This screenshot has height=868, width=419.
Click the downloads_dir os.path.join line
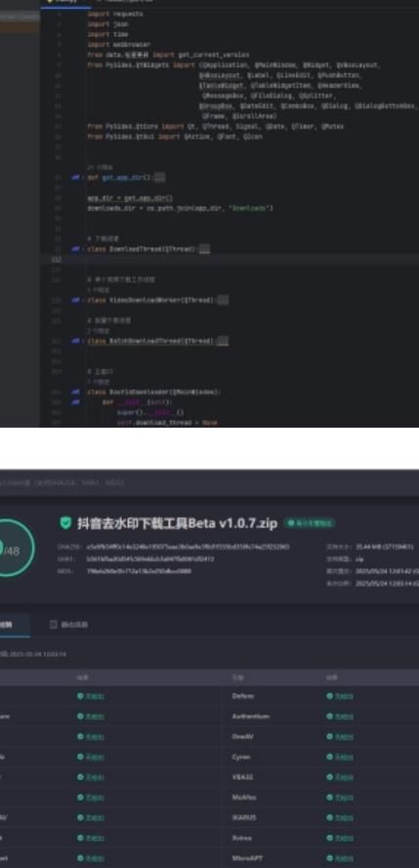180,208
